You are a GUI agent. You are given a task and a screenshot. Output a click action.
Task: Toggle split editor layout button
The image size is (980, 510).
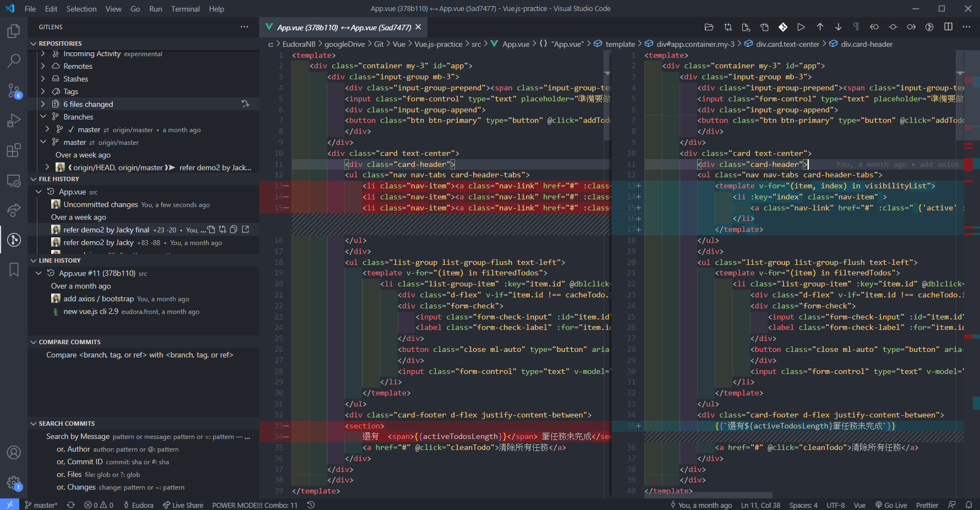pos(948,27)
